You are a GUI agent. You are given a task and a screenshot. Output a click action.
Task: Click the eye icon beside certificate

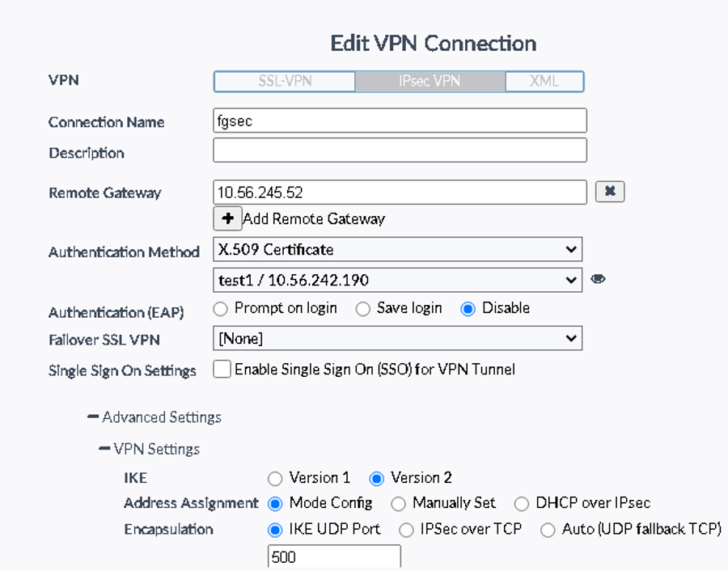pyautogui.click(x=598, y=280)
